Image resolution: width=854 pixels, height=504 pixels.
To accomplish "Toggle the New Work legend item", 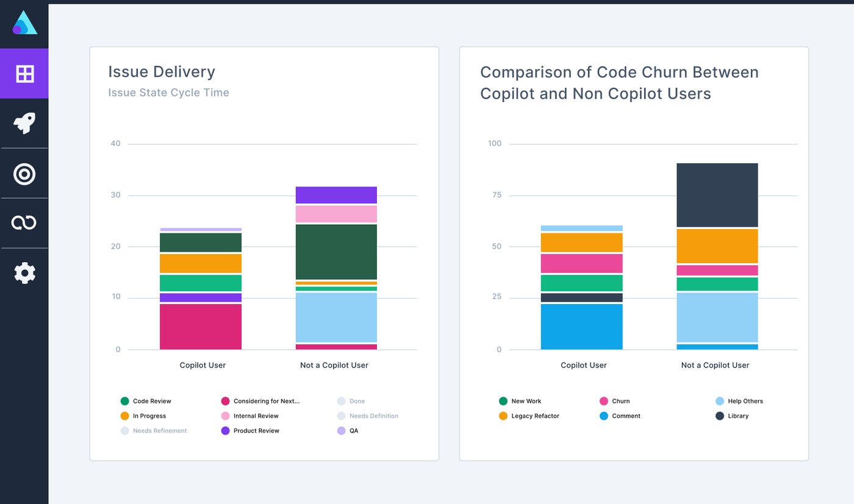I will (520, 401).
